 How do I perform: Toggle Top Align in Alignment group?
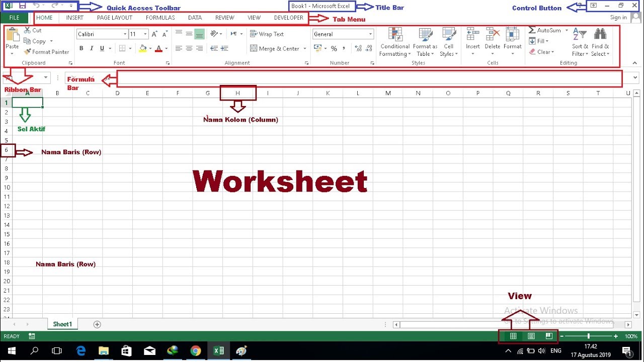(179, 34)
